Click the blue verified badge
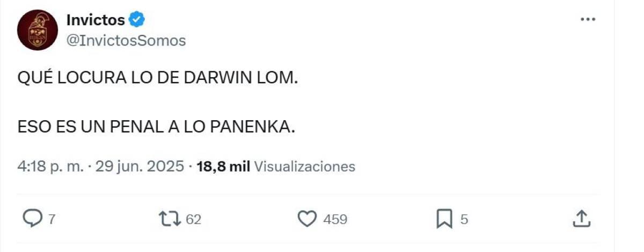 pos(137,20)
